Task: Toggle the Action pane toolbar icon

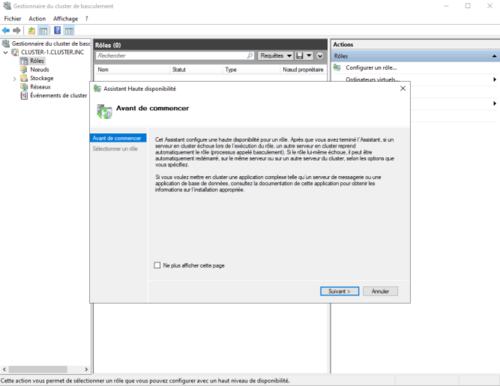Action: (x=69, y=31)
